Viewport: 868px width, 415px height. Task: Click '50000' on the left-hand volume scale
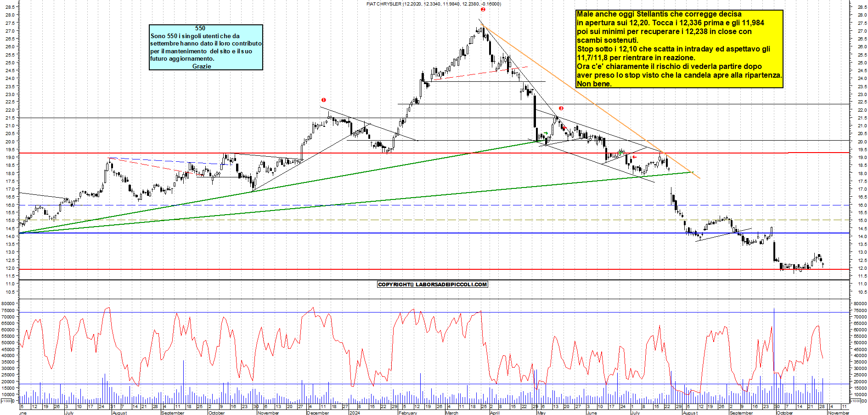tap(9, 342)
